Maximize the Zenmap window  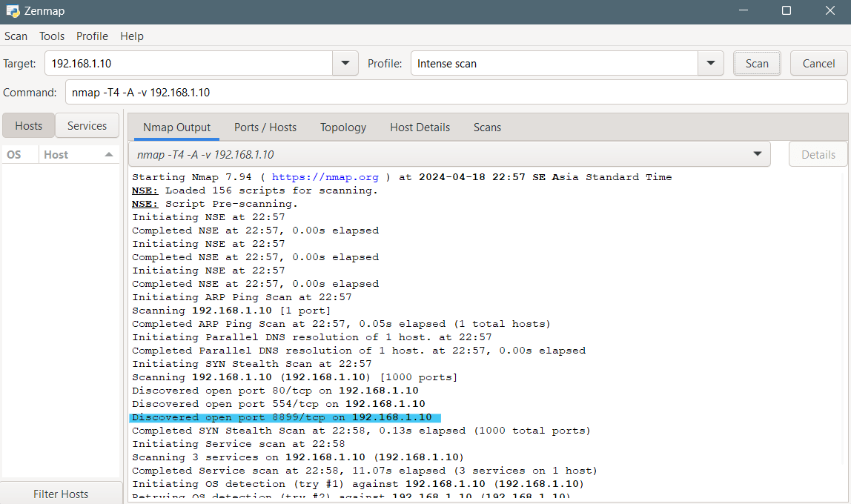click(787, 11)
